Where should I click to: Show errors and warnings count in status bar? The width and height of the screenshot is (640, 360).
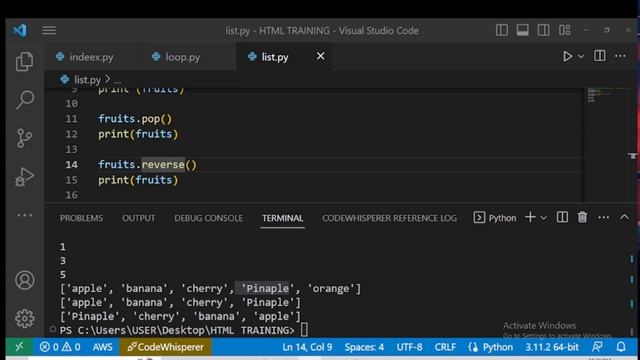point(60,347)
